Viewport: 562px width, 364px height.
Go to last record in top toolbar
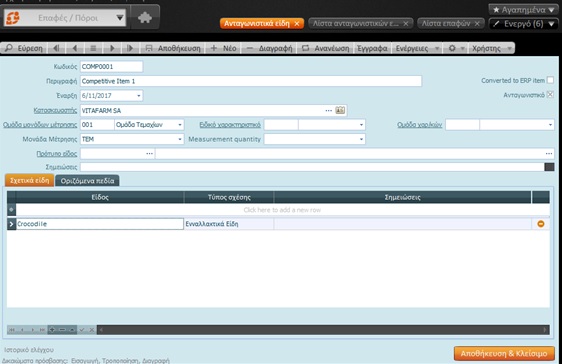coord(130,48)
